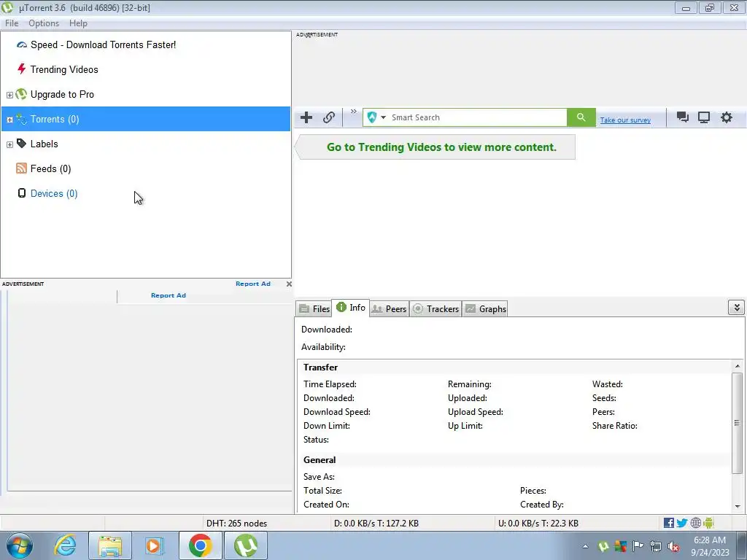This screenshot has height=560, width=747.
Task: Expand the Upgrade to Pro node
Action: (x=9, y=95)
